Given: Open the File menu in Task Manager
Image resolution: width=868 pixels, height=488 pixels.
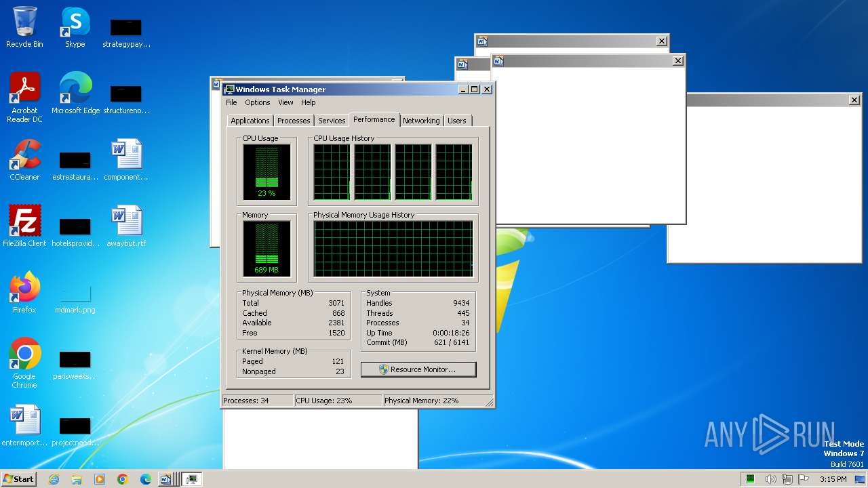Looking at the screenshot, I should [231, 102].
